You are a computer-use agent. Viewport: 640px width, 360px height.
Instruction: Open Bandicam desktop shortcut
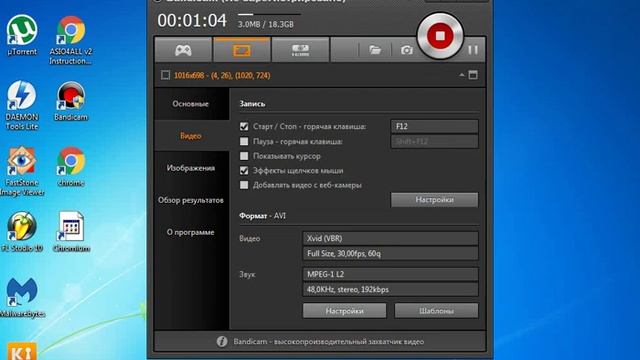tap(71, 101)
